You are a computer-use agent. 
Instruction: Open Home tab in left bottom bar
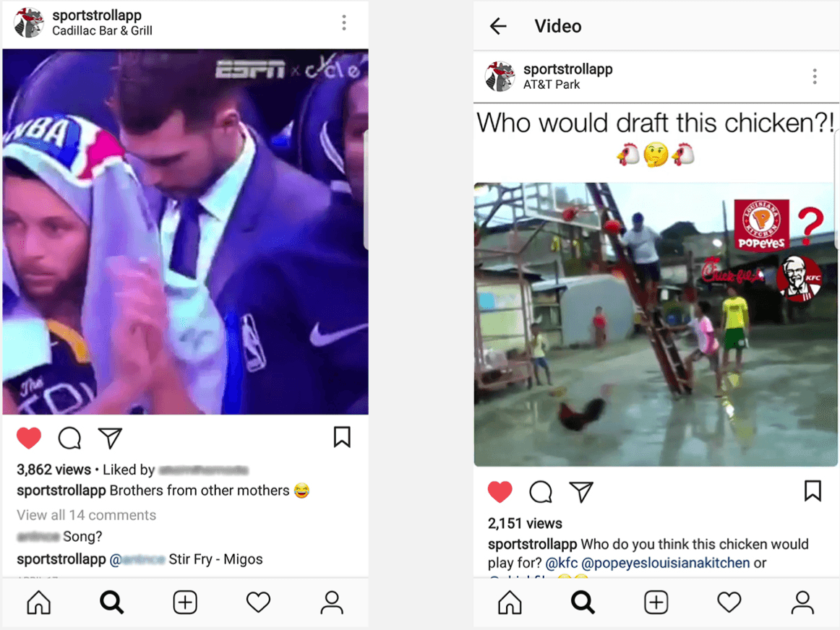pyautogui.click(x=39, y=602)
